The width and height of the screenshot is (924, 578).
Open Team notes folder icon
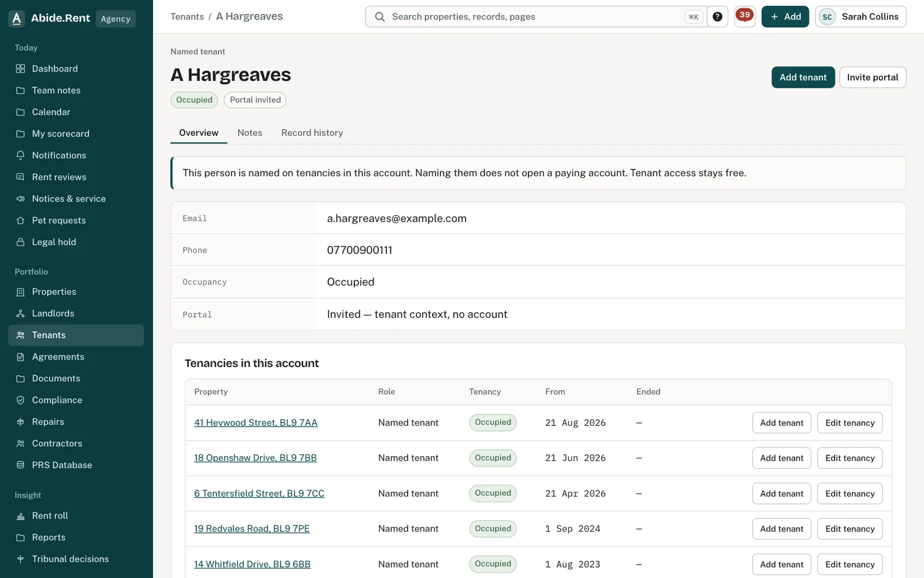point(20,90)
